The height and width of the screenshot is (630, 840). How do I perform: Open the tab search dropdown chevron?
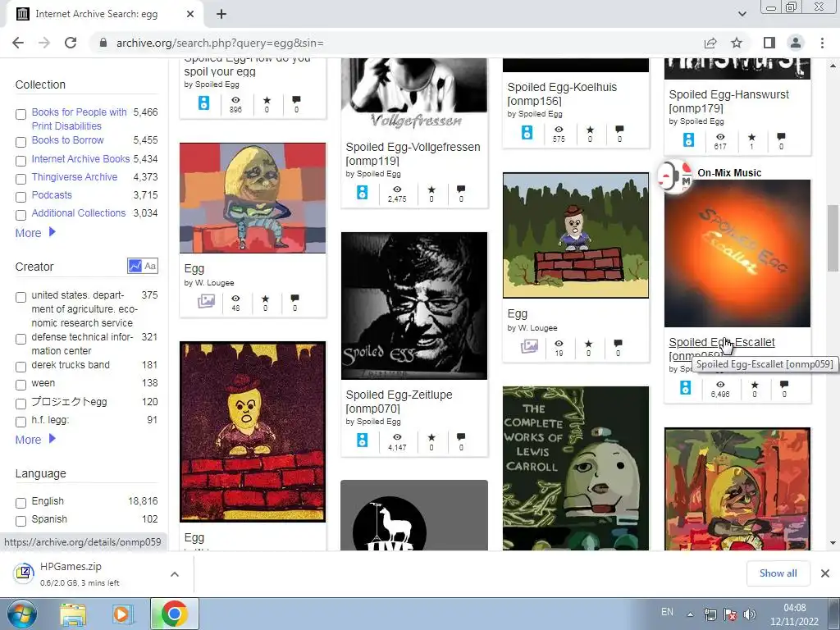click(742, 14)
